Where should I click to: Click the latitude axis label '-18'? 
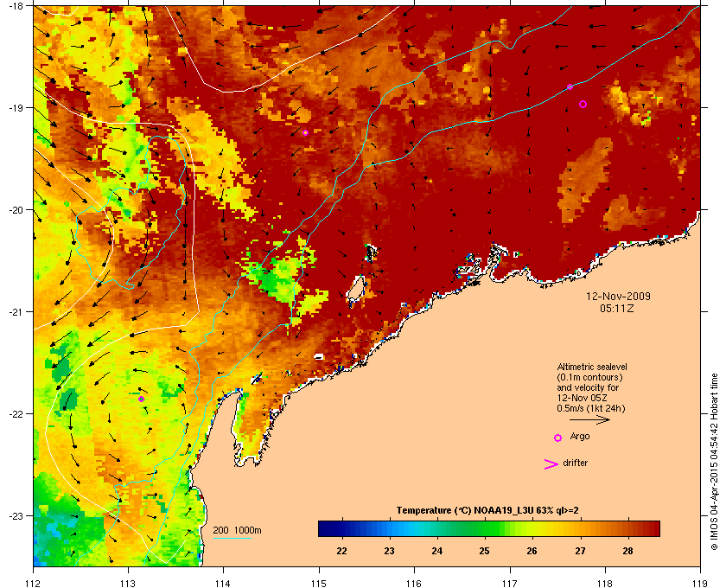click(16, 6)
